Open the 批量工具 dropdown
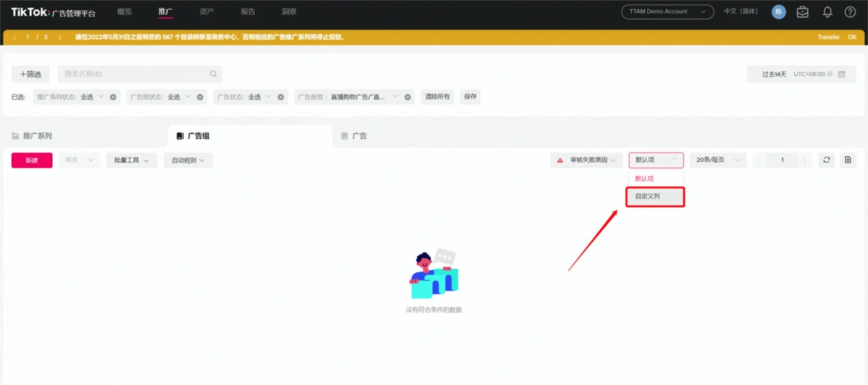The height and width of the screenshot is (385, 868). click(x=131, y=160)
